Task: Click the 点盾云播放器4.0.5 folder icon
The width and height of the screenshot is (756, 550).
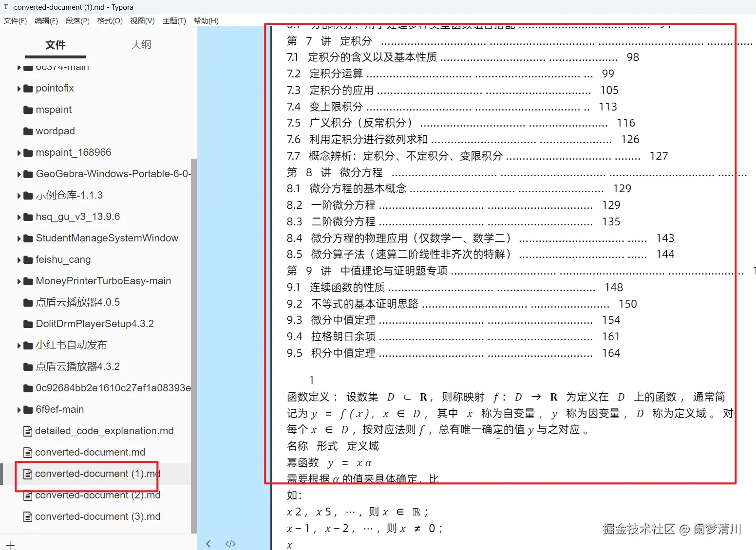Action: pyautogui.click(x=28, y=303)
